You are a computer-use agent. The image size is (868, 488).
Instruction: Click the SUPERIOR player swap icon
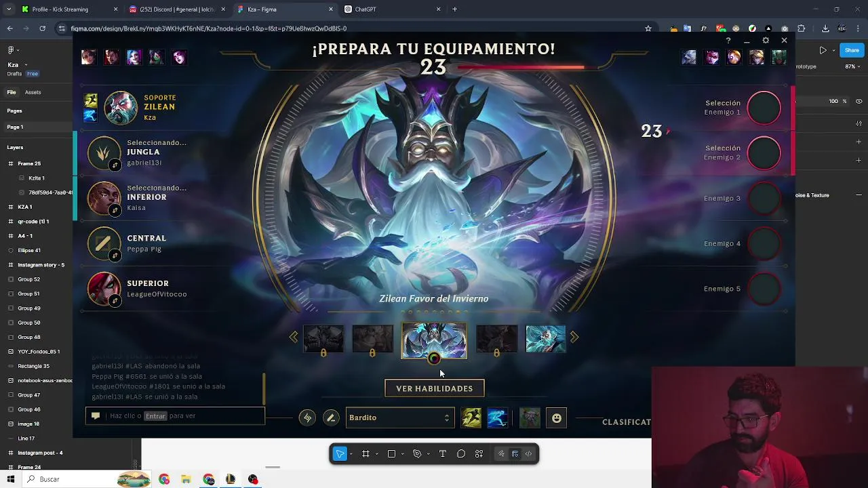pyautogui.click(x=115, y=301)
